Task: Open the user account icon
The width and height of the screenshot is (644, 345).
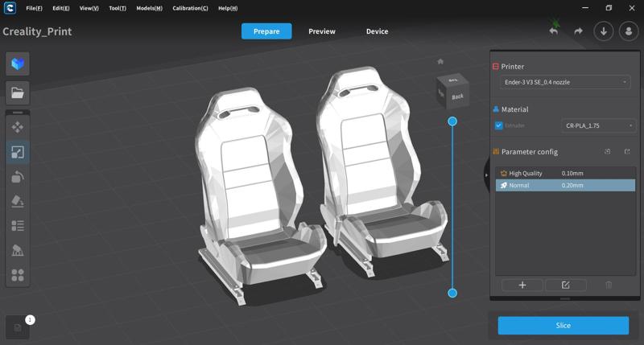Action: (x=629, y=31)
